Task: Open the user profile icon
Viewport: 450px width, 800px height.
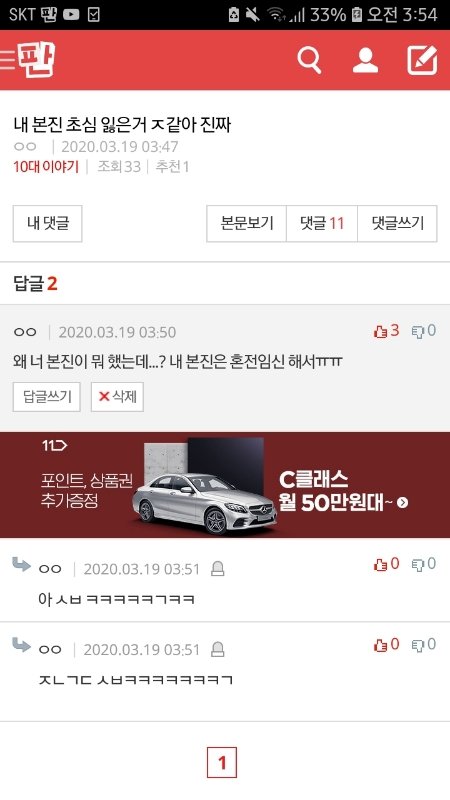Action: (x=365, y=61)
